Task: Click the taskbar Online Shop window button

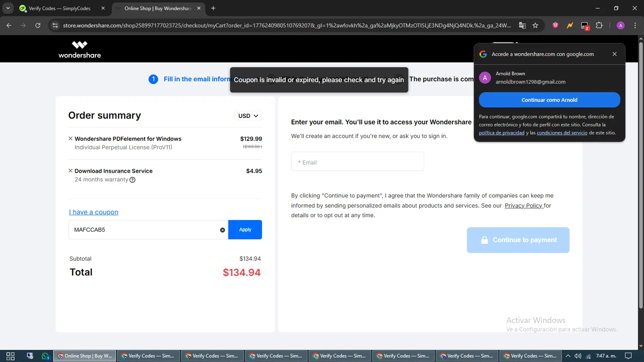Action: point(85,356)
